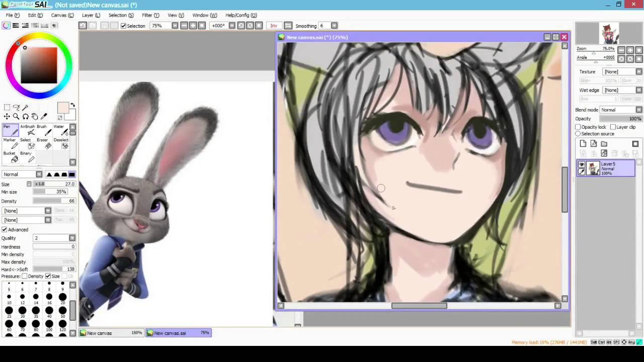
Task: Enable Pressure Density checkbox
Action: tap(24, 276)
